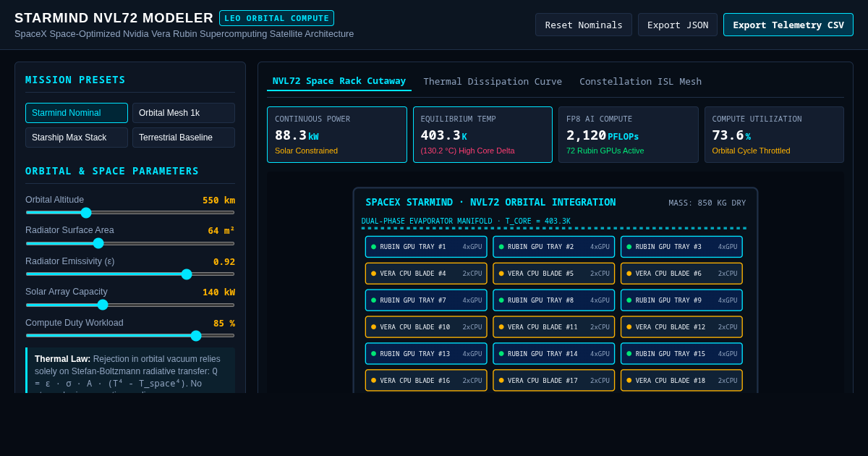The image size is (868, 456).
Task: Adjust the Radiator Surface Area slider
Action: [130, 243]
